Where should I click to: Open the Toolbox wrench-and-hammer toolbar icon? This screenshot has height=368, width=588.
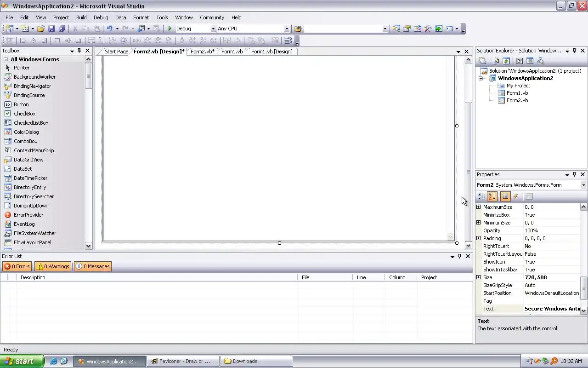click(428, 29)
